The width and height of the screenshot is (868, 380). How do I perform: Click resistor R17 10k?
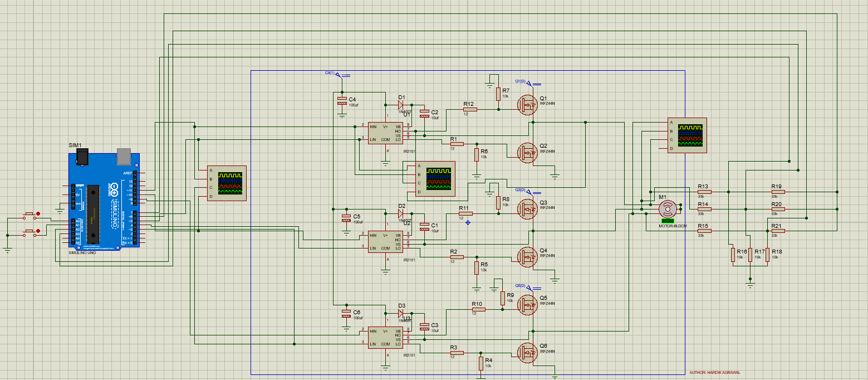click(750, 255)
